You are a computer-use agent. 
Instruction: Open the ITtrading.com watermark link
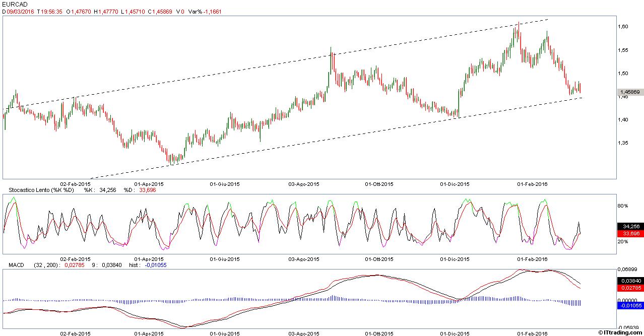point(621,332)
